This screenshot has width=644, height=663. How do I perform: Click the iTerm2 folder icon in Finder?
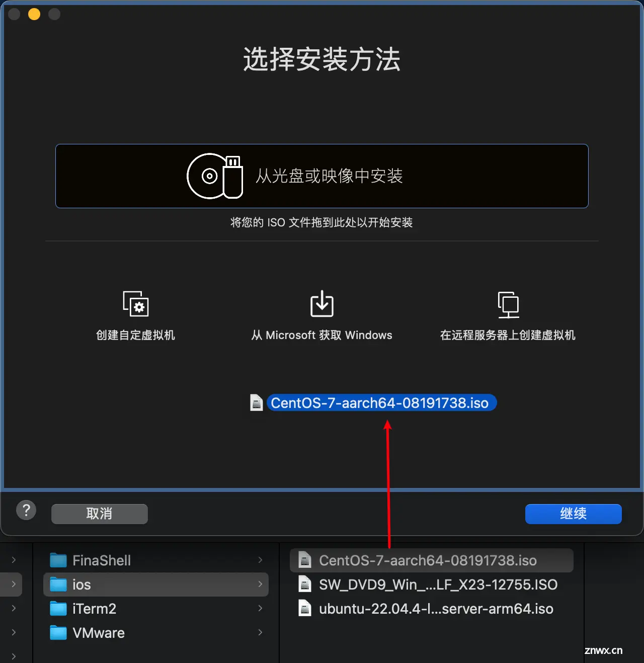58,609
